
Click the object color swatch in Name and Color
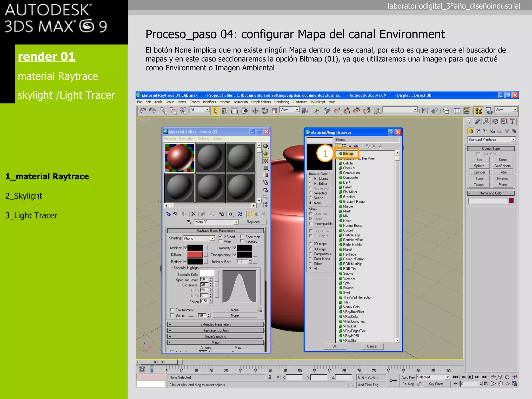coord(511,201)
